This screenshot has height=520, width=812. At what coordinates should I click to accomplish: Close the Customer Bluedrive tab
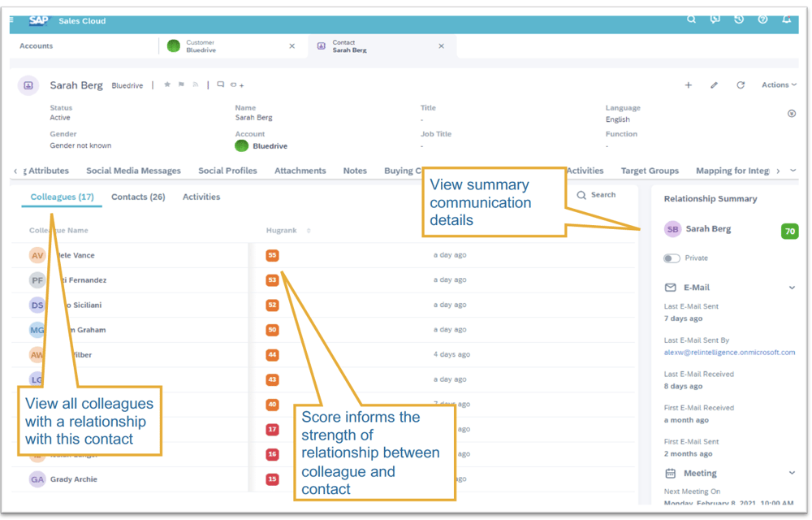coord(292,46)
